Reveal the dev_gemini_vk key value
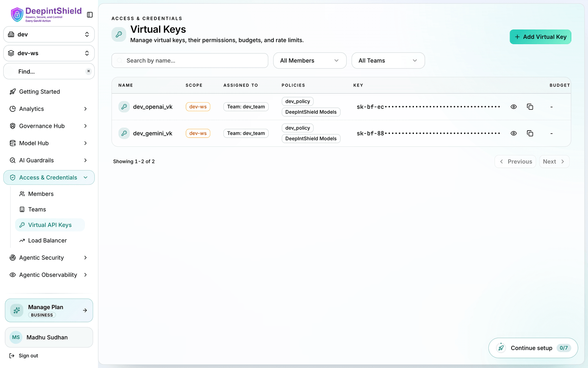This screenshot has height=368, width=588. click(514, 133)
